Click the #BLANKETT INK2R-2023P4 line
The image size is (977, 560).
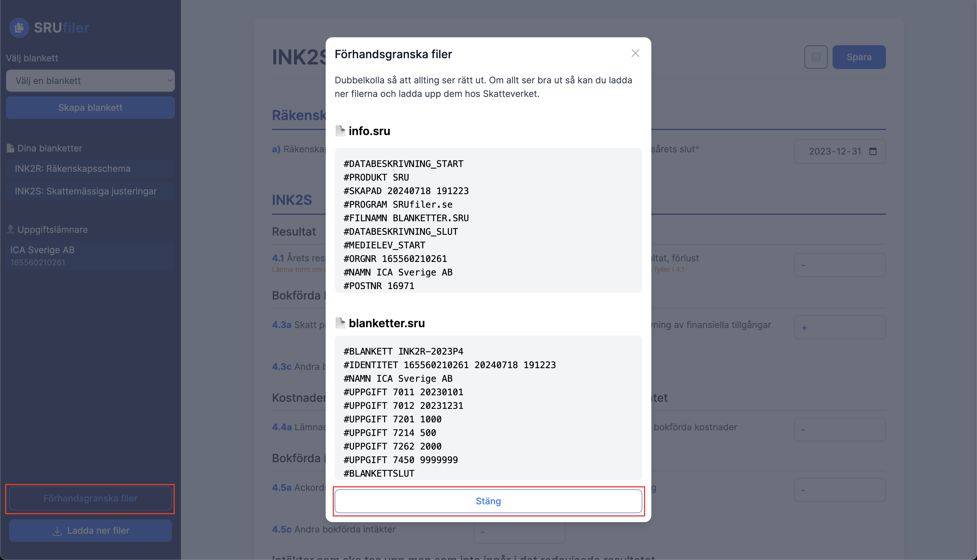click(403, 351)
